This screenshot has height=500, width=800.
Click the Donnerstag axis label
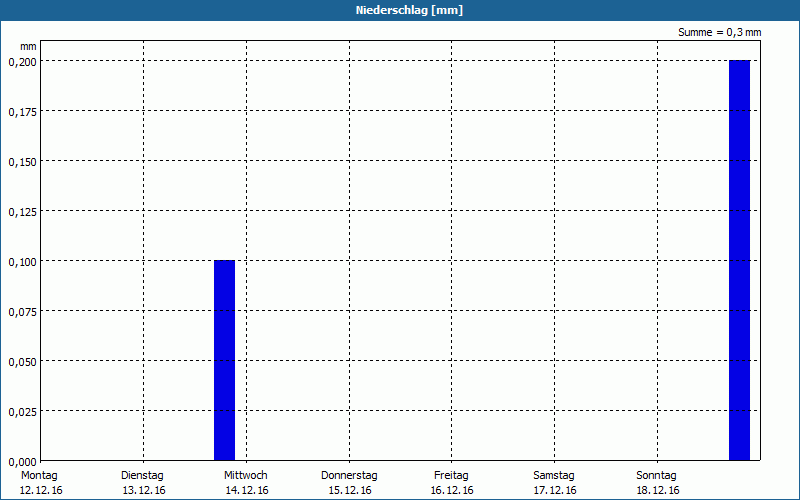click(349, 475)
